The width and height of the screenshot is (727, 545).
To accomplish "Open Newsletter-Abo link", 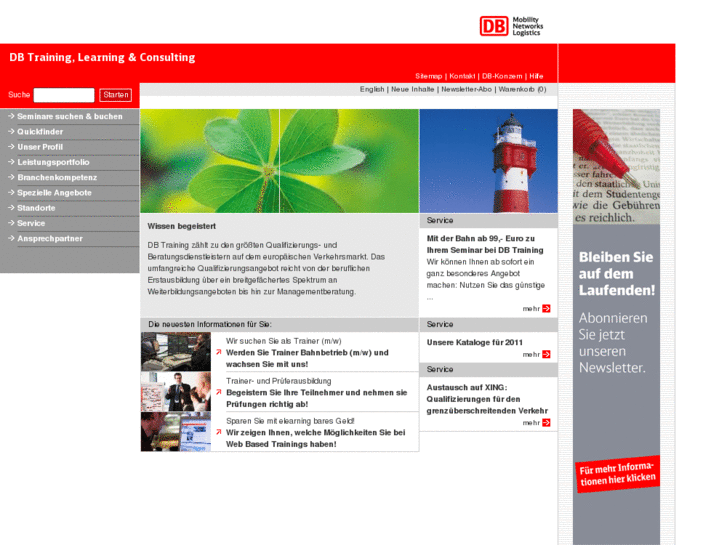I will (466, 89).
